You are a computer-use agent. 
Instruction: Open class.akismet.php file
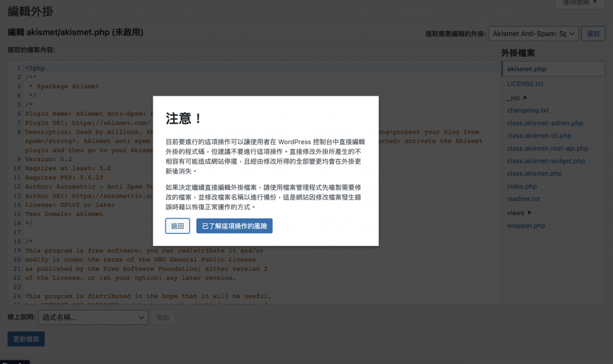tap(534, 174)
